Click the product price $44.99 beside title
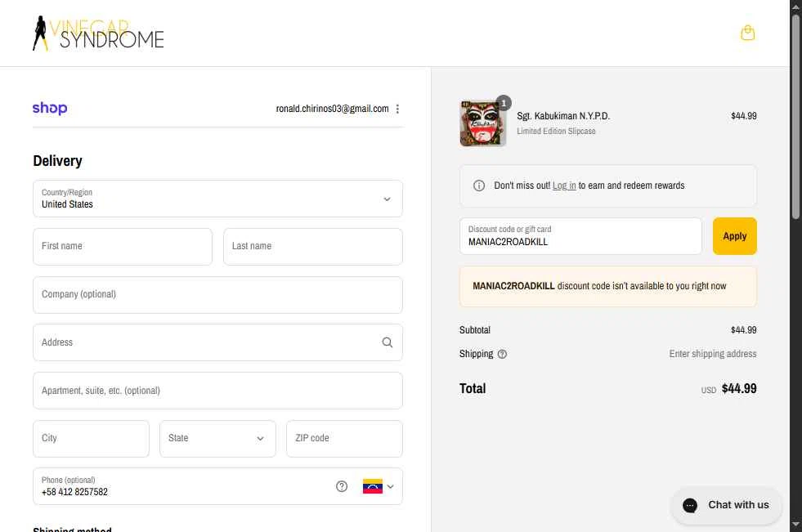Viewport: 802px width, 532px height. [x=744, y=116]
